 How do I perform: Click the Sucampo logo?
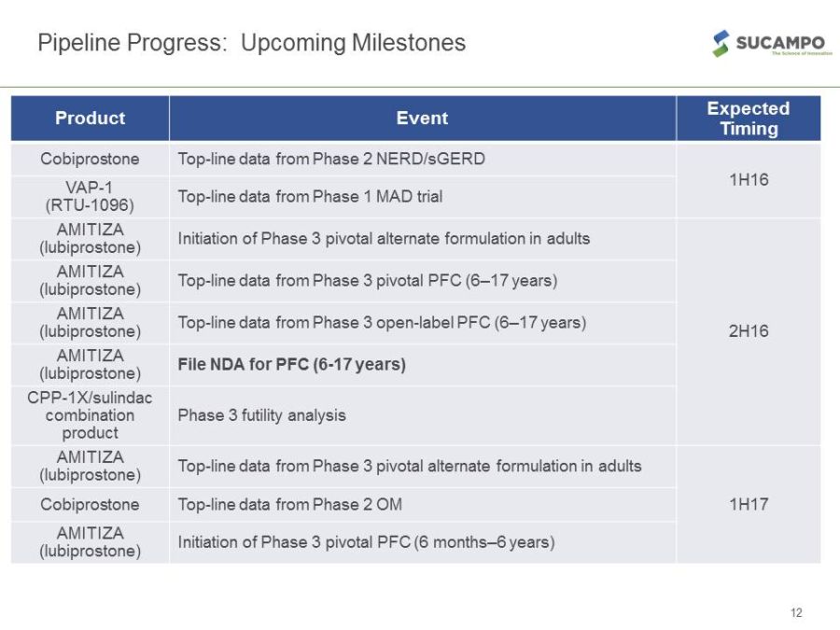pyautogui.click(x=768, y=43)
